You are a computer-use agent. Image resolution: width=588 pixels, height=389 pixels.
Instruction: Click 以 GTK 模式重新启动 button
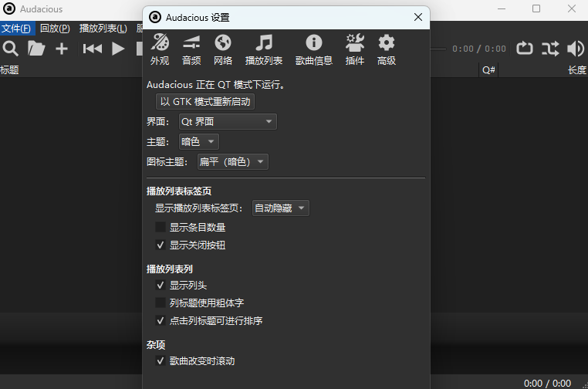pos(205,102)
